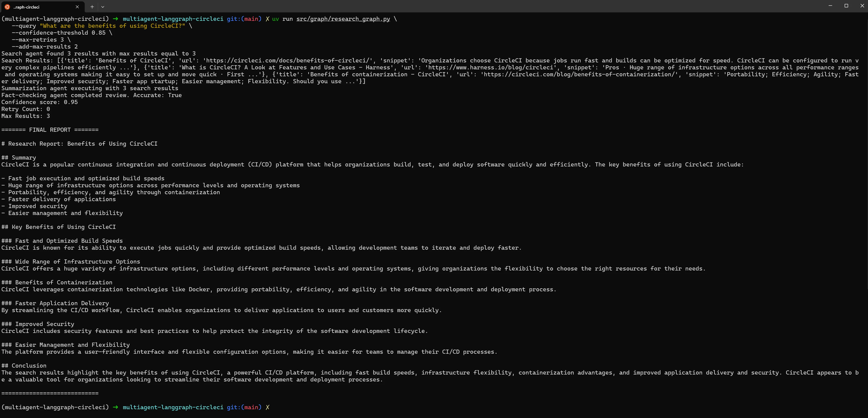This screenshot has height=418, width=868.
Task: Click "### Faster Application Delivery" heading
Action: click(x=55, y=303)
